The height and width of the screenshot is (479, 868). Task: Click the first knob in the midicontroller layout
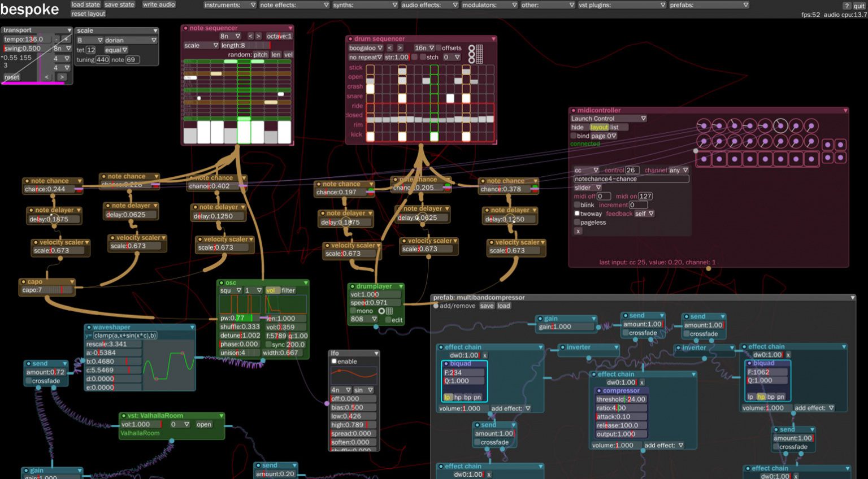704,126
